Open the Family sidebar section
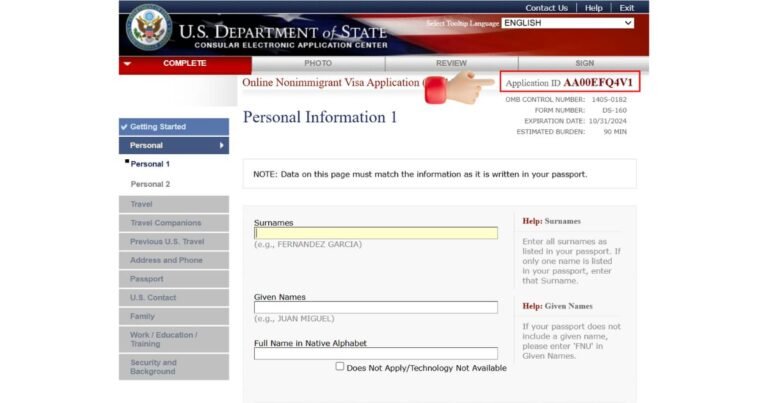The width and height of the screenshot is (768, 403). coord(174,316)
